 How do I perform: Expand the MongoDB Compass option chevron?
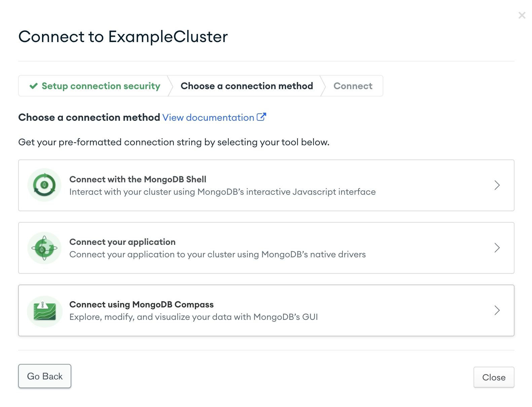[497, 310]
